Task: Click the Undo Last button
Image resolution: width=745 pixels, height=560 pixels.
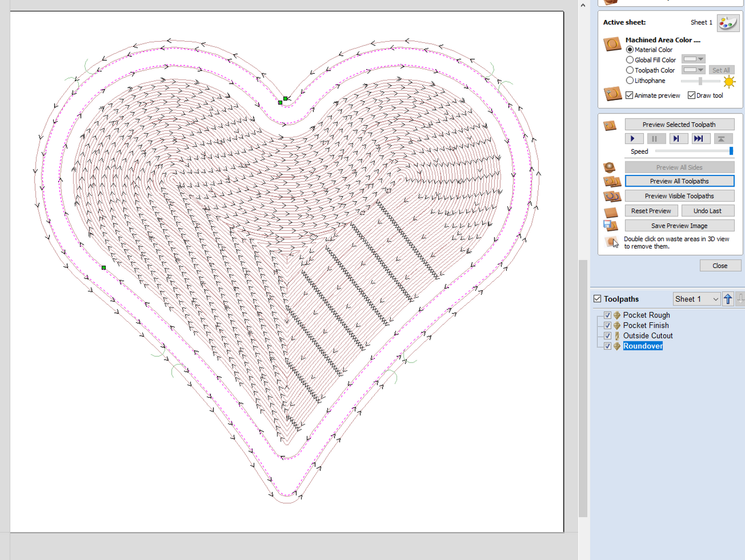Action: (x=707, y=210)
